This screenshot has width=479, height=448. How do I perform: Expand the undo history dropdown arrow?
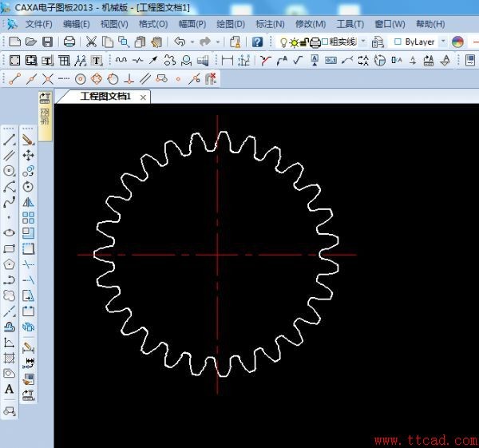(x=192, y=42)
